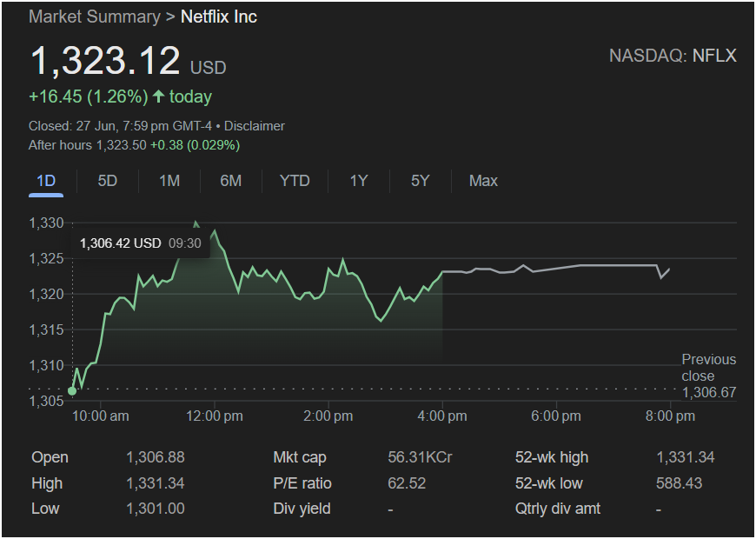This screenshot has width=756, height=539.
Task: Click the Open value 1,306.88
Action: pos(156,457)
